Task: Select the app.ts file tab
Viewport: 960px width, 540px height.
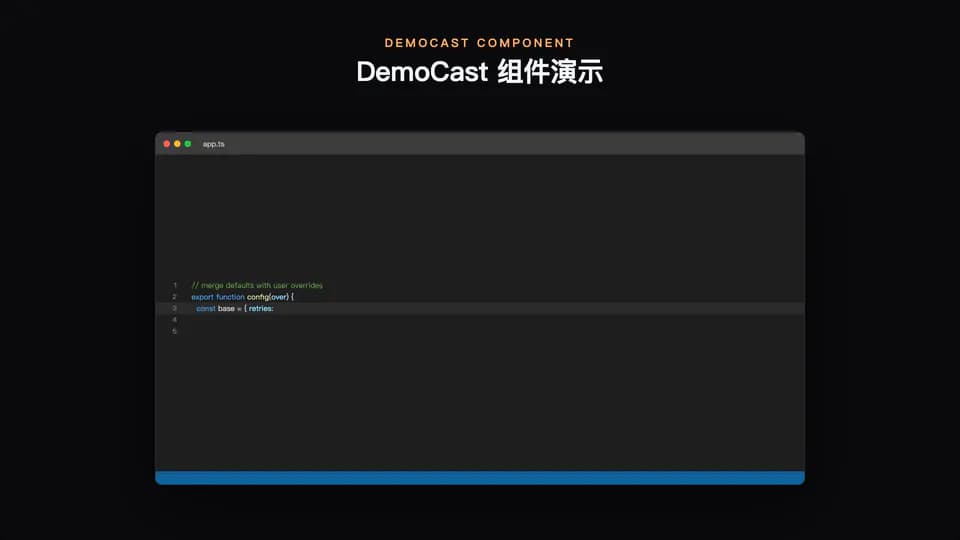Action: tap(214, 144)
